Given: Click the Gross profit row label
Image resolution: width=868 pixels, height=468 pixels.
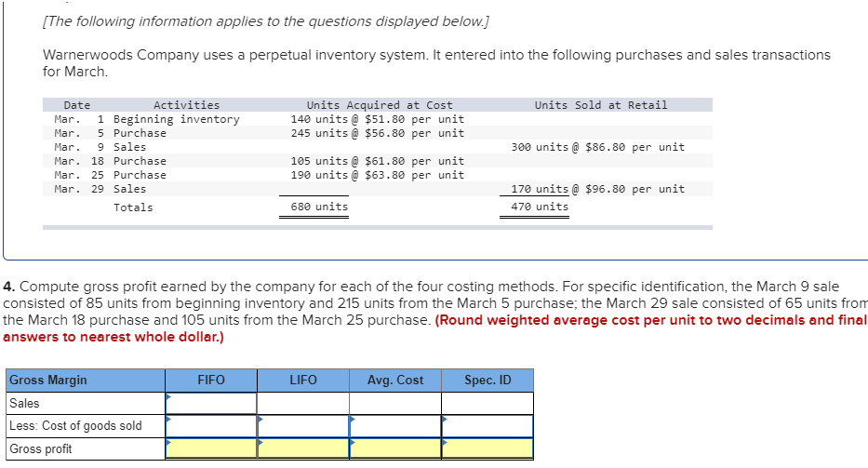Looking at the screenshot, I should pyautogui.click(x=86, y=448).
